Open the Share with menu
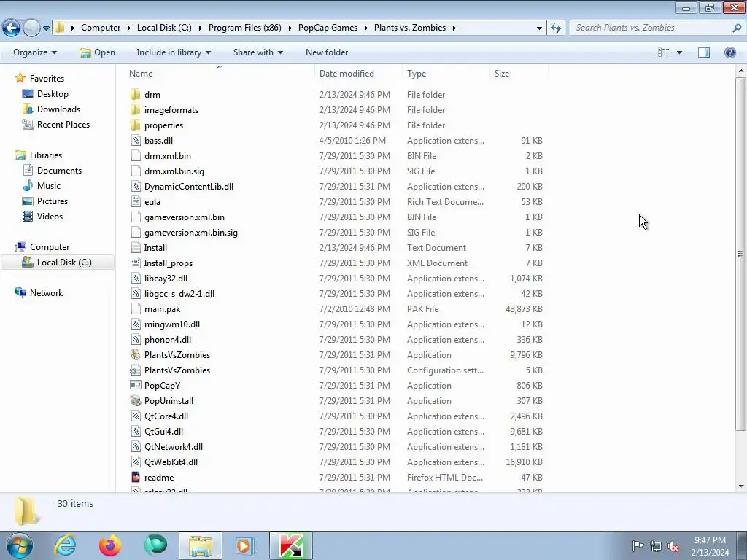Viewport: 747px width, 560px height. (x=258, y=52)
